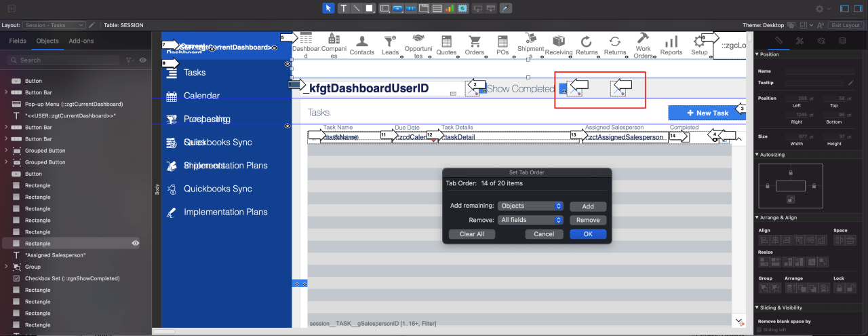Click the Calendar icon in blue sidebar

click(x=172, y=96)
